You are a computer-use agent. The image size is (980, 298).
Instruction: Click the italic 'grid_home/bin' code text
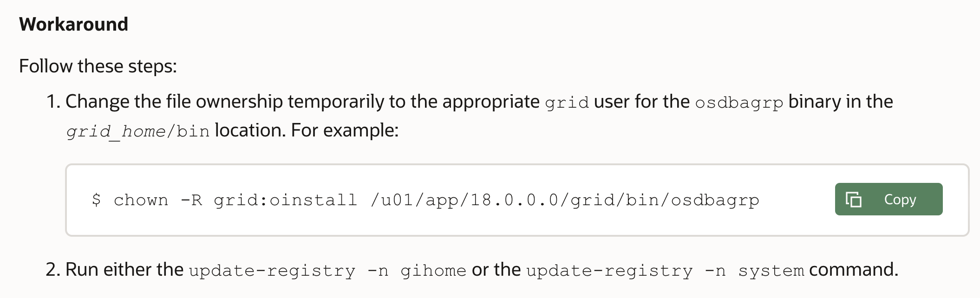click(x=138, y=131)
